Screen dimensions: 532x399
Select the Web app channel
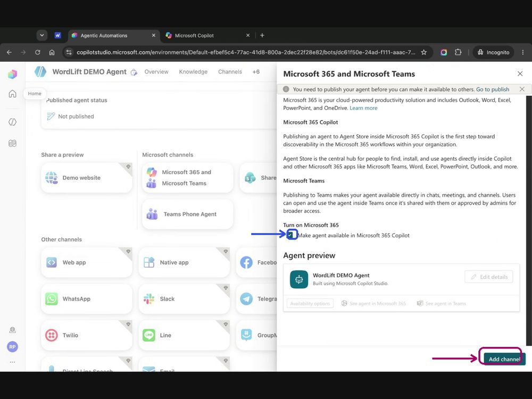coord(87,263)
